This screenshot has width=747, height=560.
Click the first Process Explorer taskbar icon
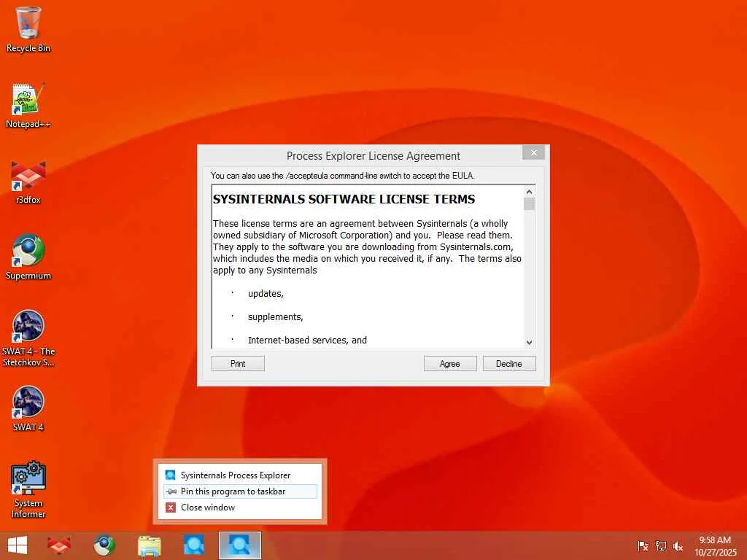click(x=194, y=545)
